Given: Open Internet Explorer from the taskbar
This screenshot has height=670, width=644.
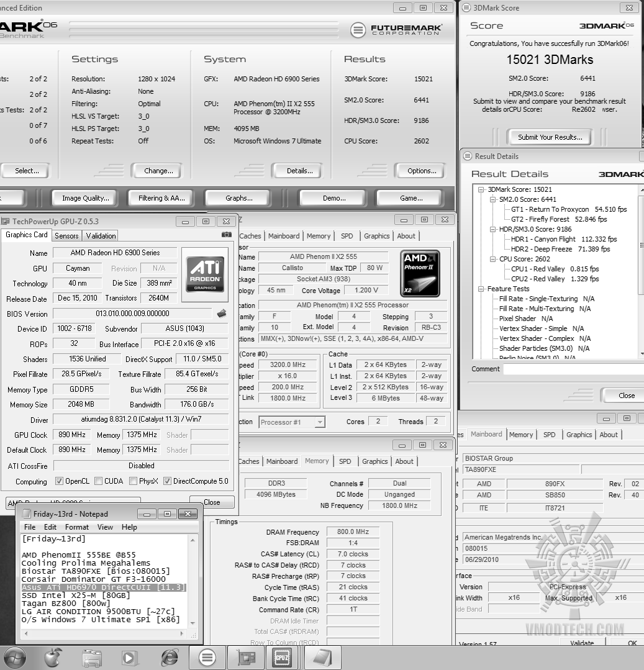Looking at the screenshot, I should coord(169,658).
